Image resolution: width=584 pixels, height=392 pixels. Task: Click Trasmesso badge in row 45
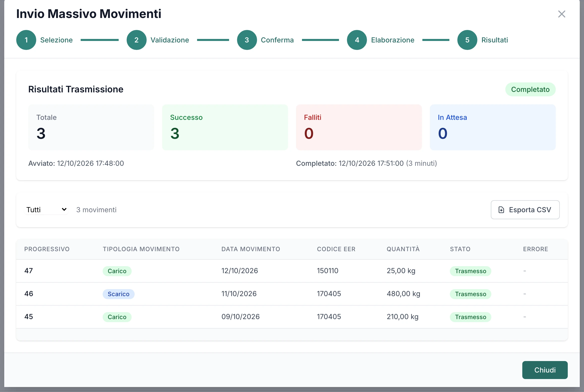click(x=470, y=317)
